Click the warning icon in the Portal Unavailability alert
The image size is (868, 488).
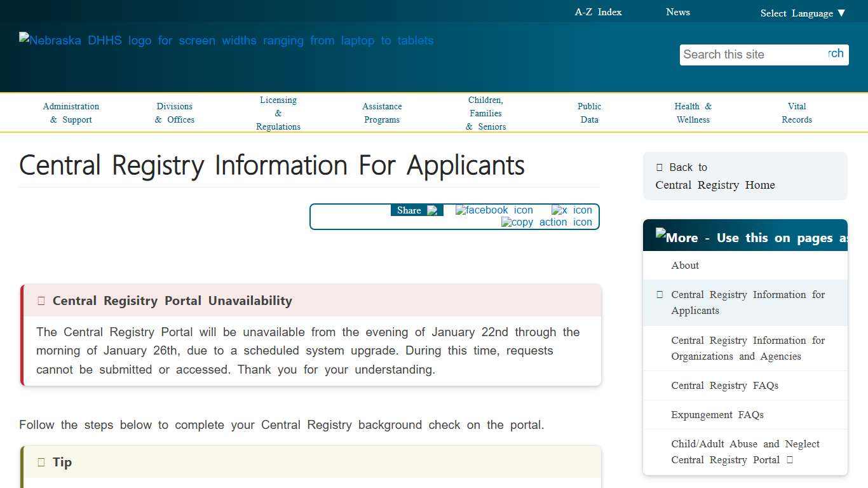click(x=41, y=301)
